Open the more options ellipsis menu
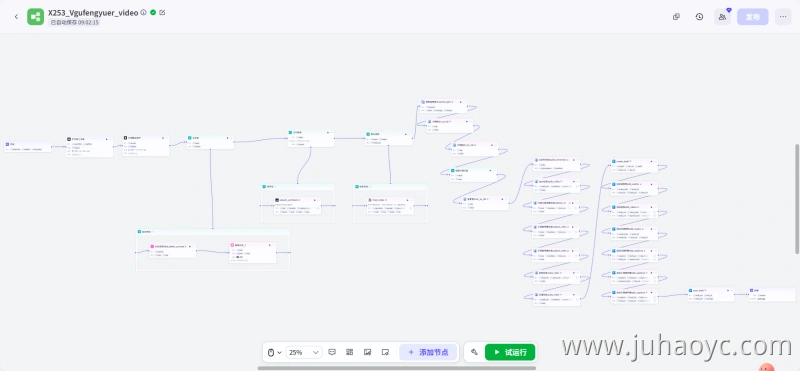 pyautogui.click(x=783, y=16)
